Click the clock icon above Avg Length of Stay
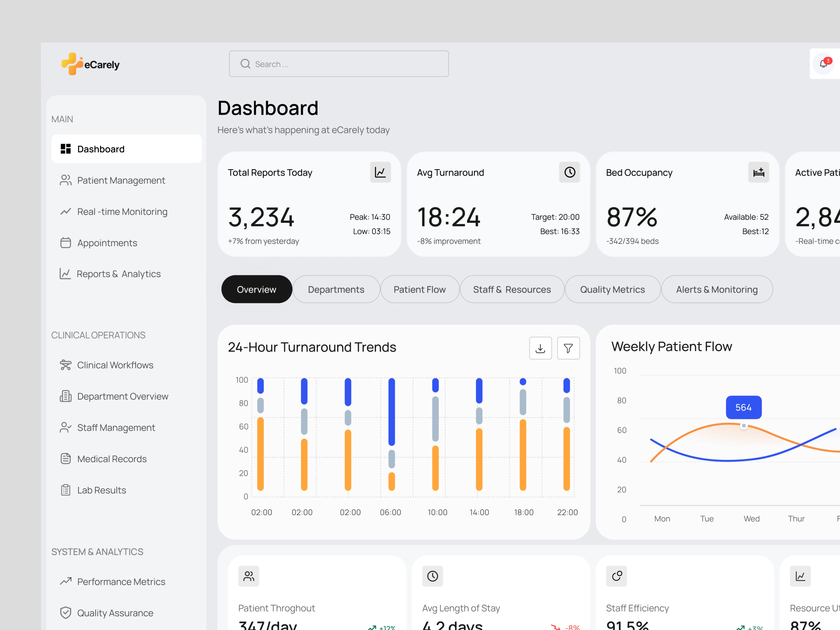840x630 pixels. (x=433, y=576)
